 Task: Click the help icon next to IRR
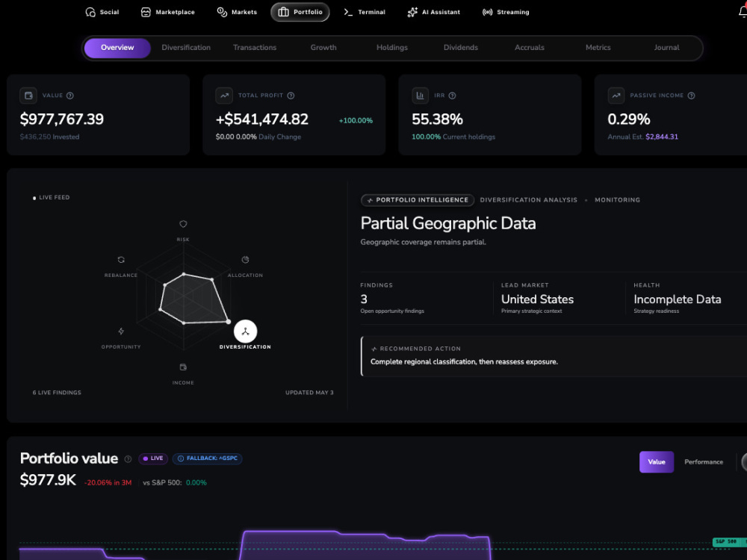(x=452, y=96)
